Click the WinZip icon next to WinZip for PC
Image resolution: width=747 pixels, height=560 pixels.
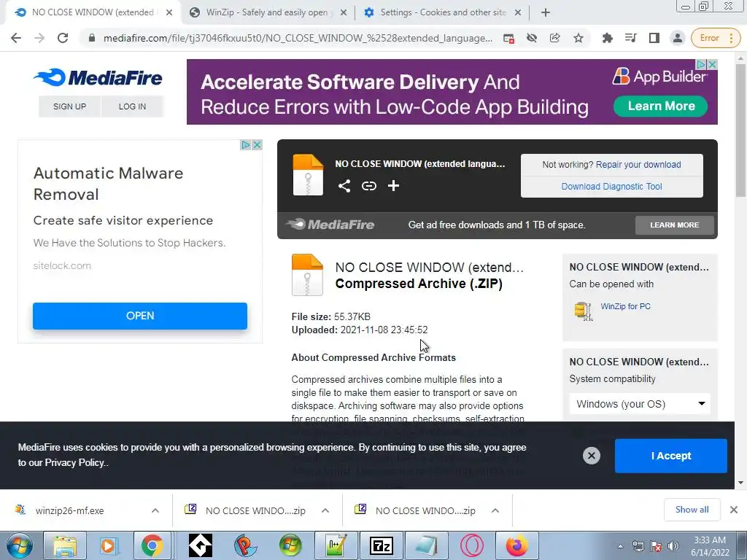tap(583, 311)
